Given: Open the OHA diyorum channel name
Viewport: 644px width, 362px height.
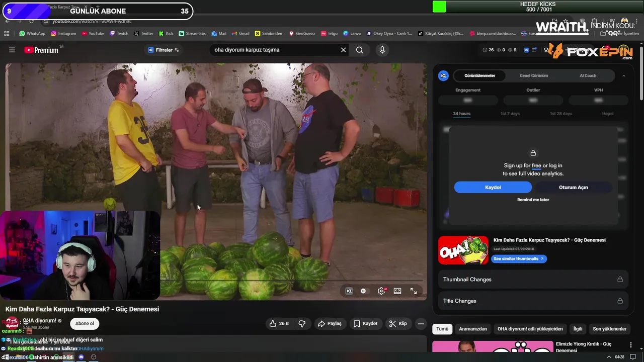Looking at the screenshot, I should (x=39, y=321).
